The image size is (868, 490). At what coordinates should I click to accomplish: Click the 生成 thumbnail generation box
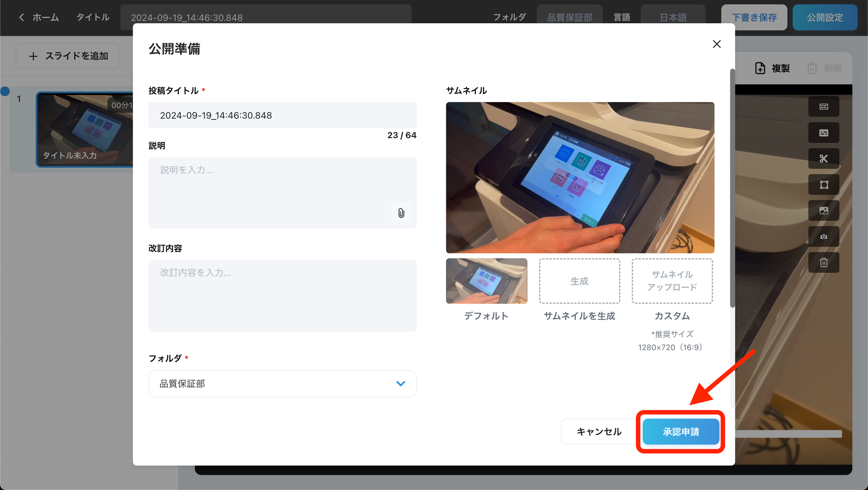[579, 281]
